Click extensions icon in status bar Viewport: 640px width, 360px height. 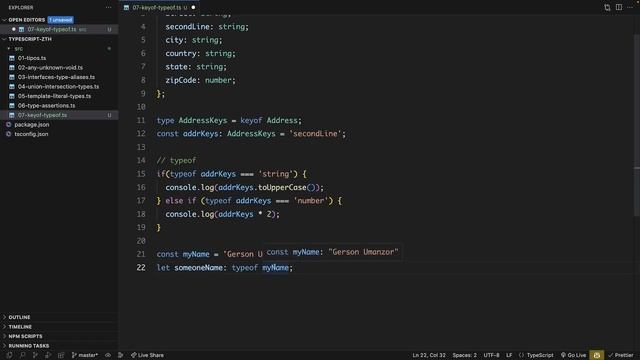61,355
